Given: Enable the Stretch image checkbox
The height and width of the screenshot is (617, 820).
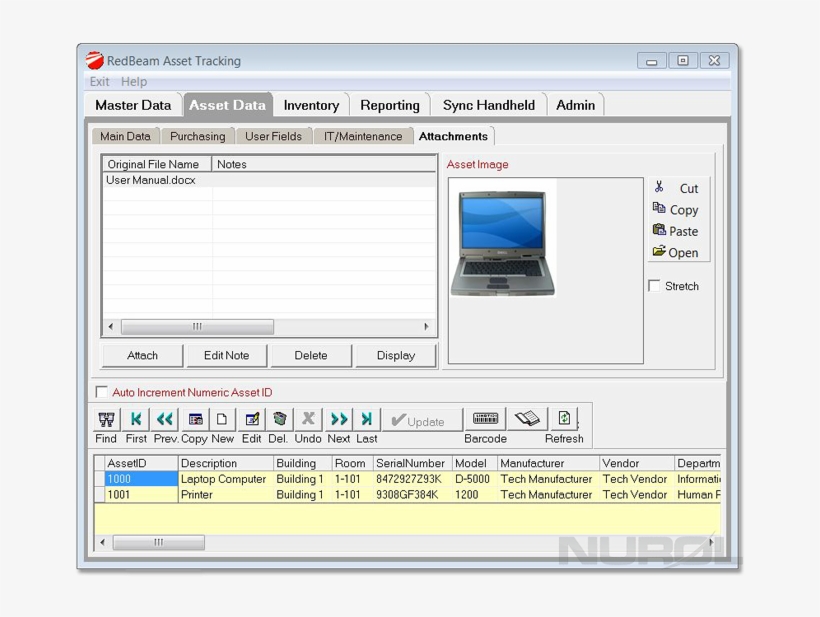Looking at the screenshot, I should click(x=655, y=286).
